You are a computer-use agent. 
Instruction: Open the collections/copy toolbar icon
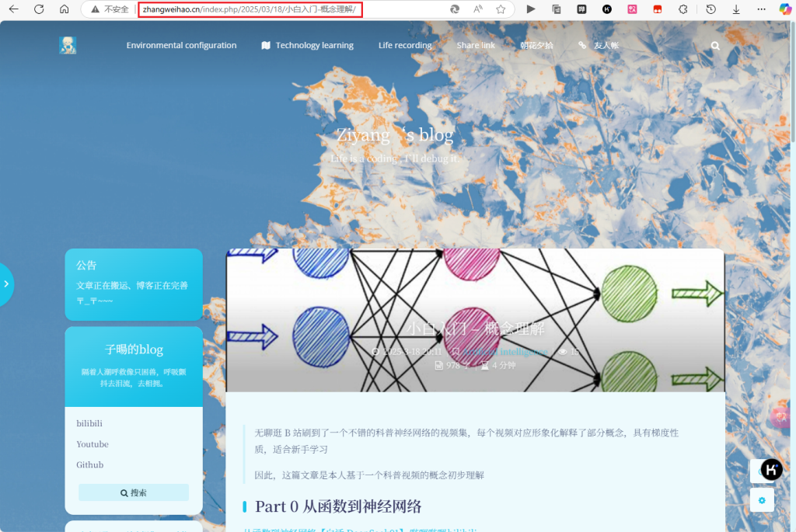pyautogui.click(x=557, y=9)
